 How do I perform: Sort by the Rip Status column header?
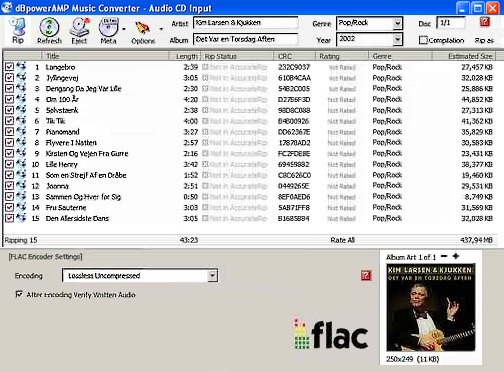tap(237, 56)
